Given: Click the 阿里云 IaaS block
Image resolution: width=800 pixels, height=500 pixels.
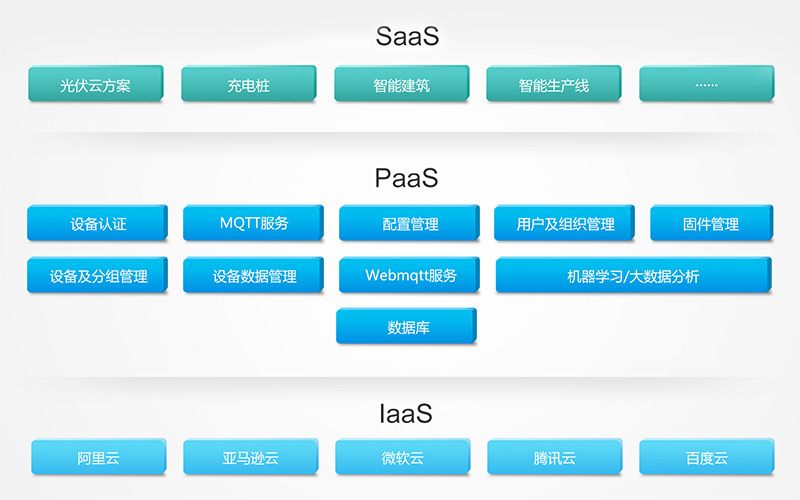Looking at the screenshot, I should pos(97,458).
